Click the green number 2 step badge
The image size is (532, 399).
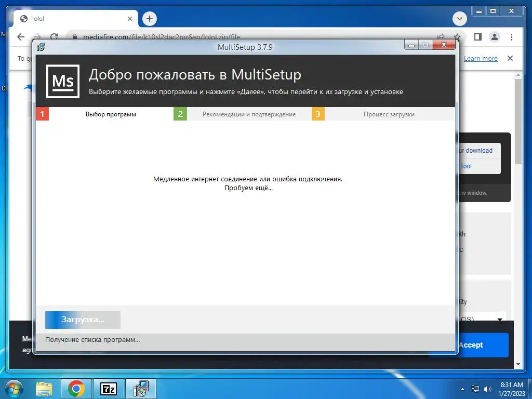tap(180, 114)
